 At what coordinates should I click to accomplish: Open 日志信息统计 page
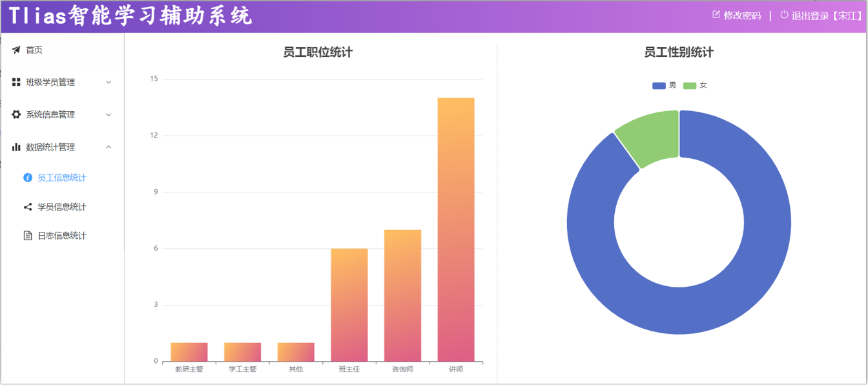pyautogui.click(x=62, y=236)
